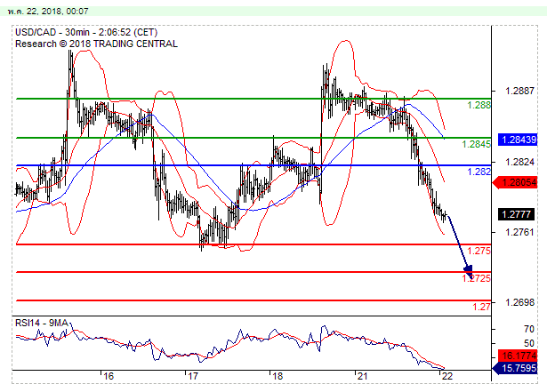Click the 'USD/CAD - 30min - 2:06:52 (CET)' title
The height and width of the screenshot is (392, 547).
[86, 32]
